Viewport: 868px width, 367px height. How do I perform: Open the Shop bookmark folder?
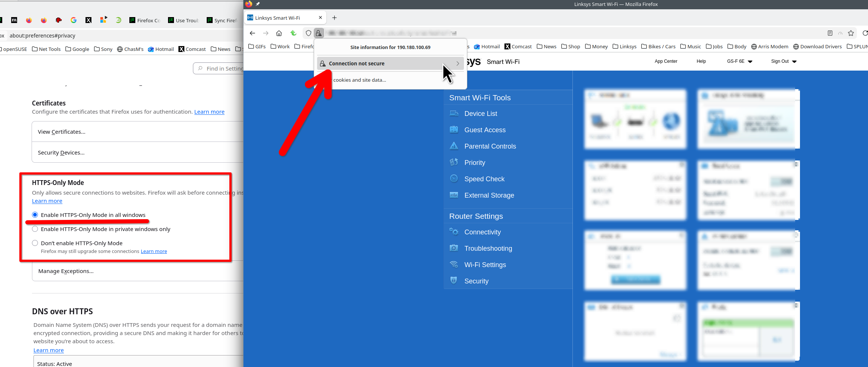click(571, 46)
